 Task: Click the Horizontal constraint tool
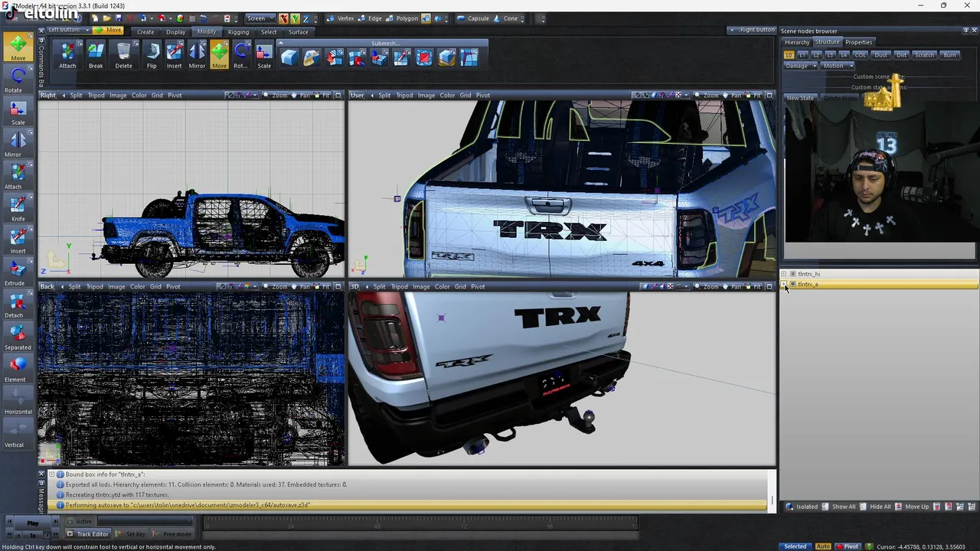(x=18, y=401)
